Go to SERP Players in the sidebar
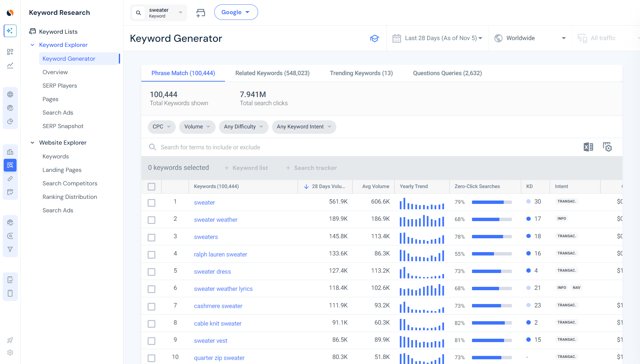Image resolution: width=640 pixels, height=364 pixels. click(x=60, y=86)
